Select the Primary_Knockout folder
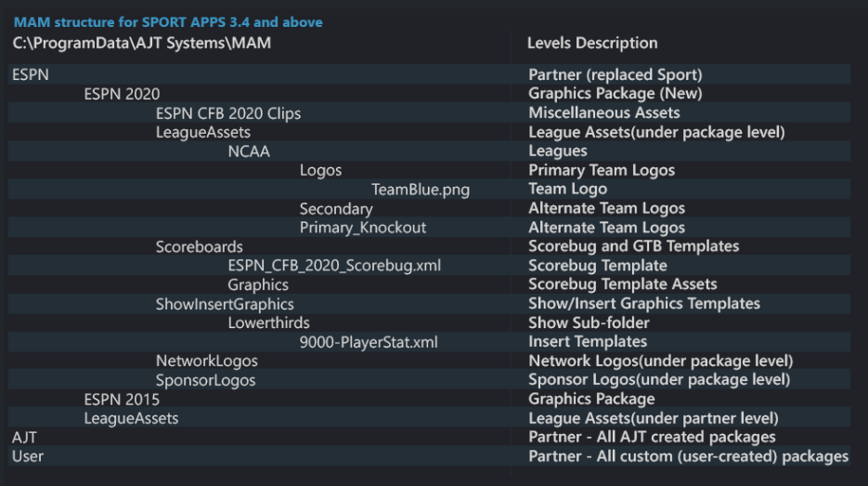 point(362,228)
